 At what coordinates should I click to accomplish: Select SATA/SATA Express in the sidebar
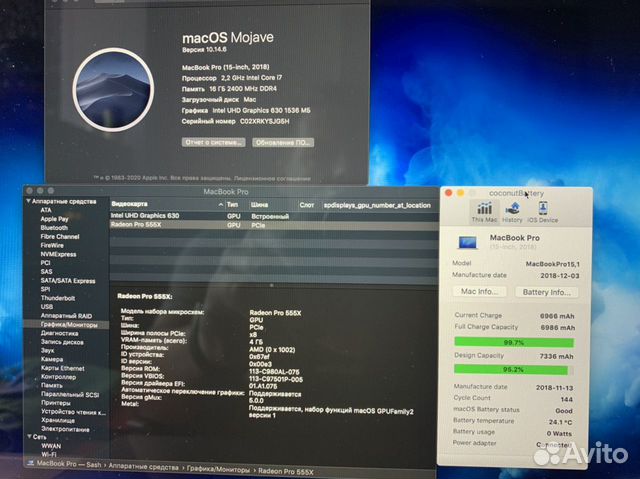(68, 281)
